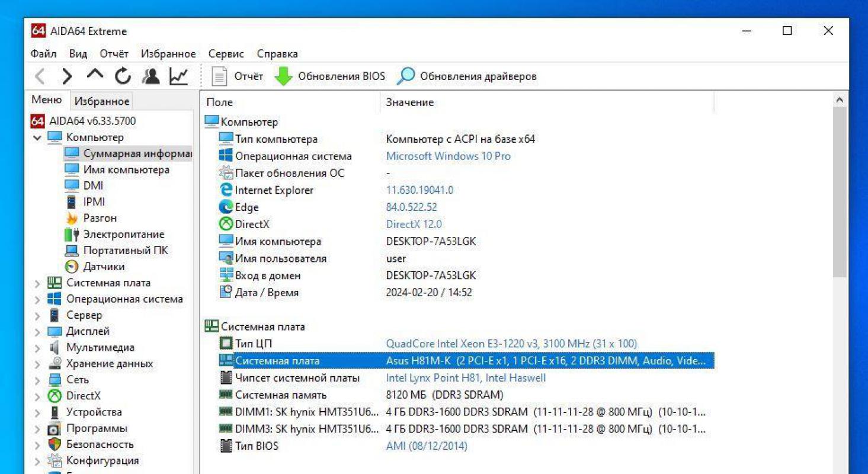This screenshot has width=868, height=474.
Task: Open the graph chart toolbar icon
Action: [178, 76]
